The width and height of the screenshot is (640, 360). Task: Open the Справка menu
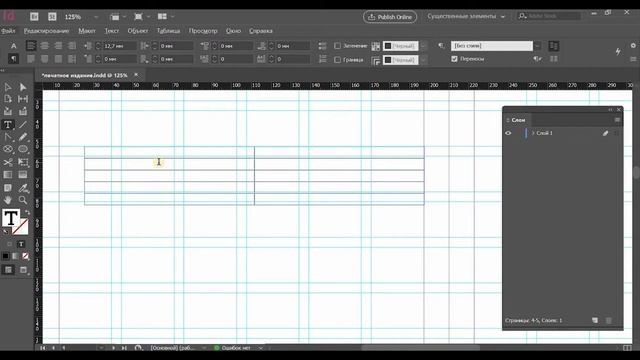(260, 31)
